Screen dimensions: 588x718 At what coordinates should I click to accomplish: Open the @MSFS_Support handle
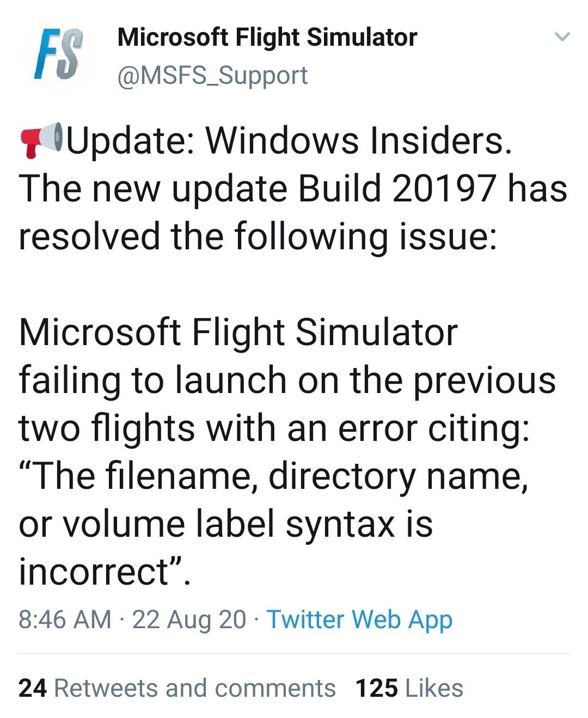point(212,75)
